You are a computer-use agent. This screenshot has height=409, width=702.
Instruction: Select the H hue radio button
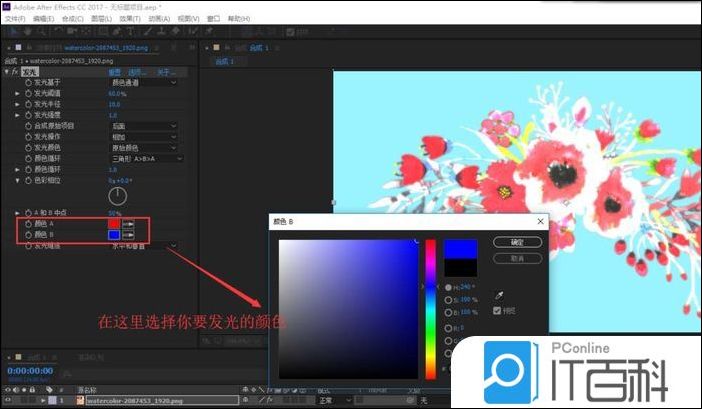[449, 286]
